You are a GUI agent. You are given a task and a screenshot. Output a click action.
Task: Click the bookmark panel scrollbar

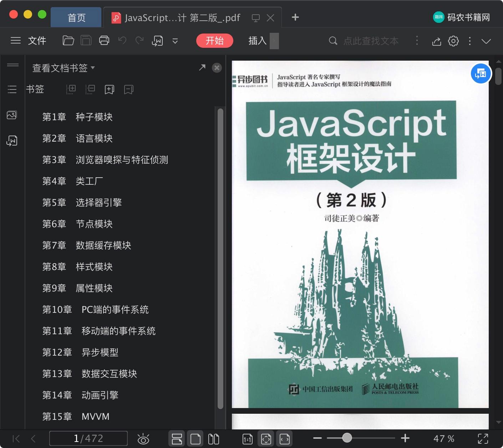[220, 258]
